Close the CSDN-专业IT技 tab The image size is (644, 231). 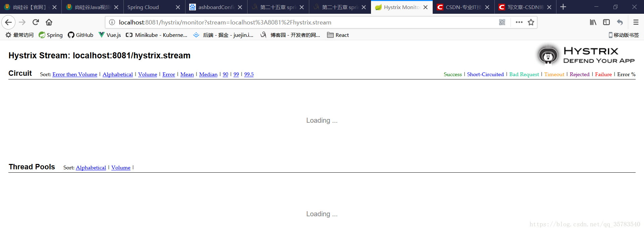point(487,7)
